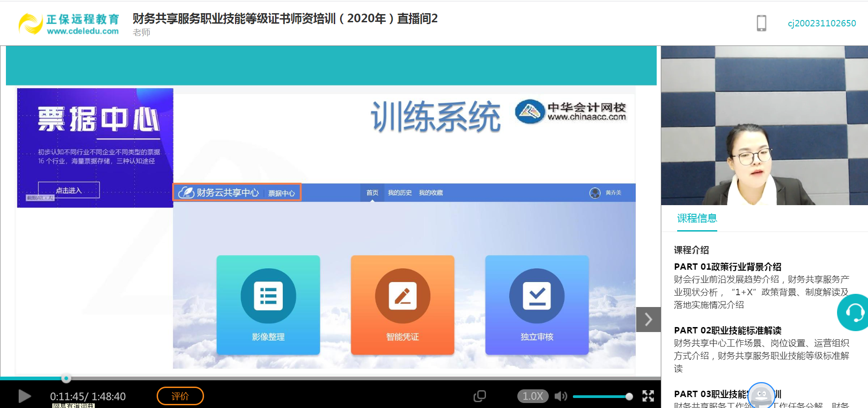Screen dimensions: 868x408
Task: Open the 独立审核 tile
Action: coord(537,305)
